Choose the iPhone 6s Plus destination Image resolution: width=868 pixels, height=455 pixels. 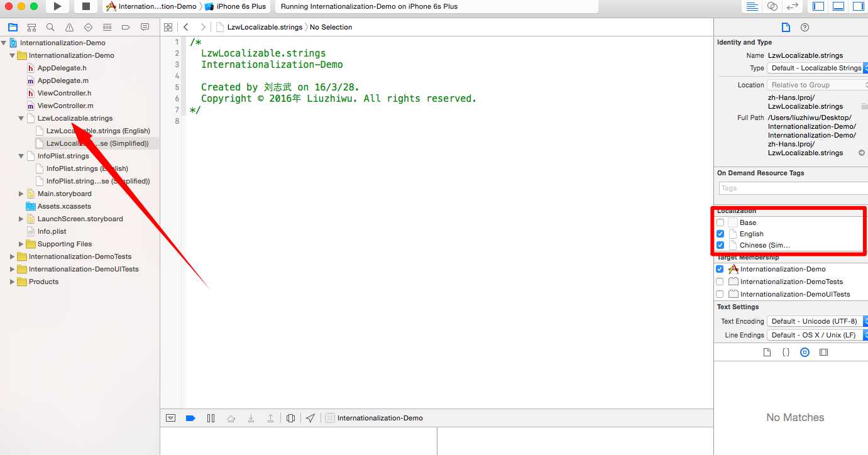pos(236,6)
